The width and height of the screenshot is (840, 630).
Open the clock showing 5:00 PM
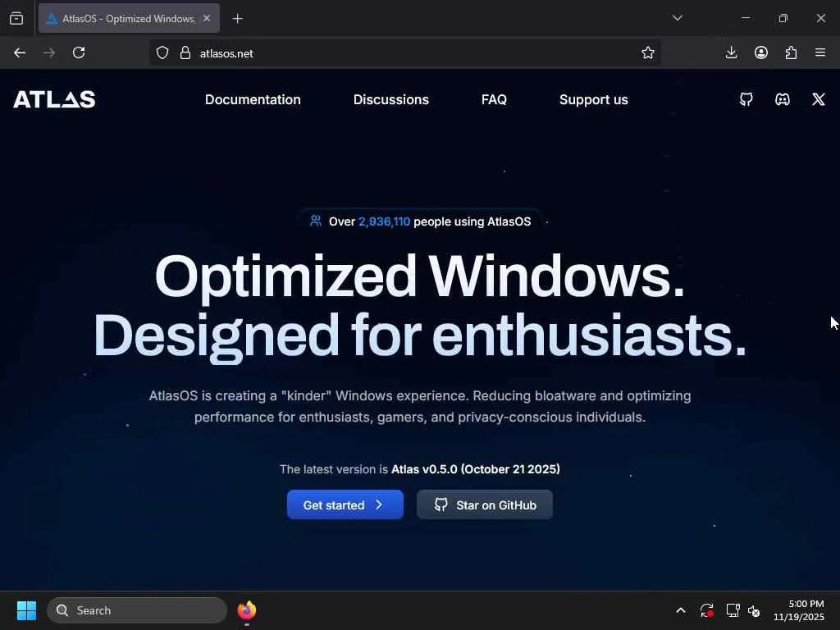click(x=799, y=610)
